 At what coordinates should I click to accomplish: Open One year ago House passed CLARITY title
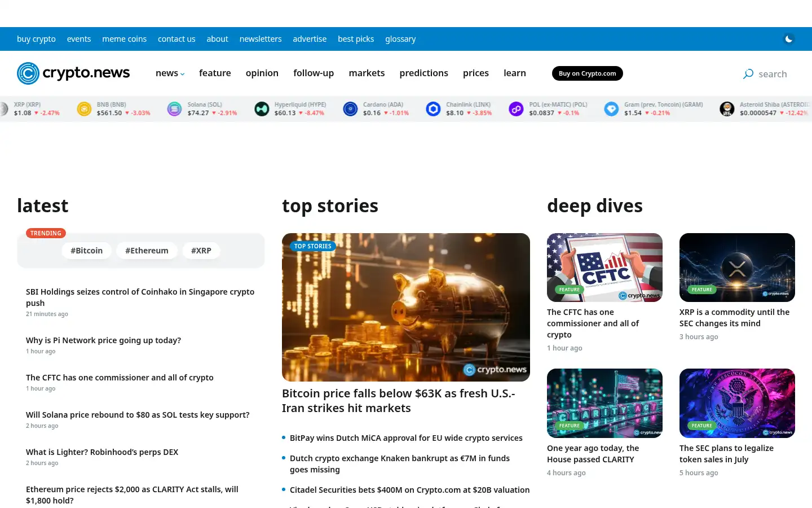point(593,454)
